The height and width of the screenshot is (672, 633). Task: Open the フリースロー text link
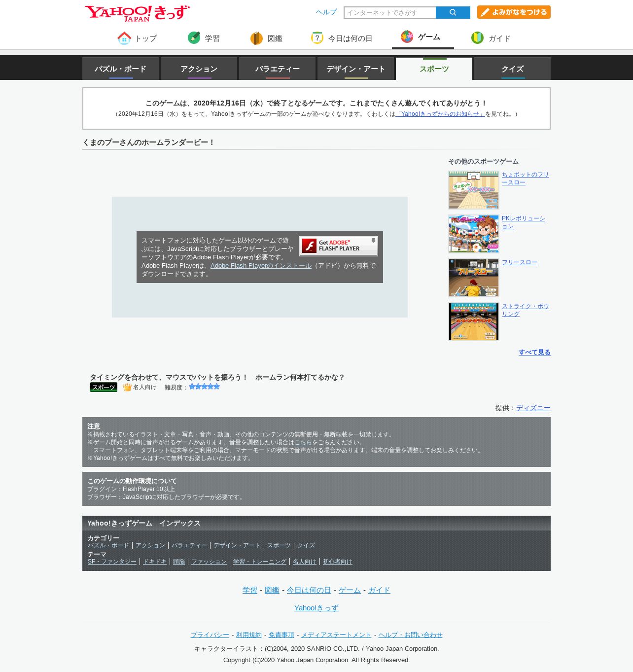[520, 262]
